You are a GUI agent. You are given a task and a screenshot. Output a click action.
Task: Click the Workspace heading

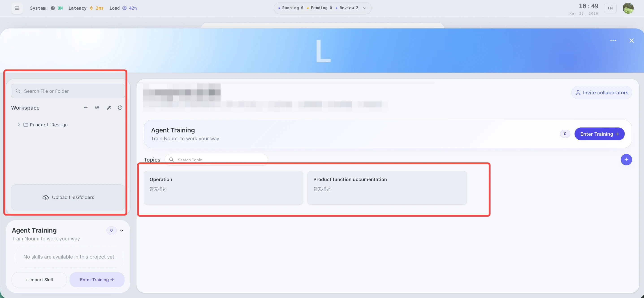pos(25,108)
